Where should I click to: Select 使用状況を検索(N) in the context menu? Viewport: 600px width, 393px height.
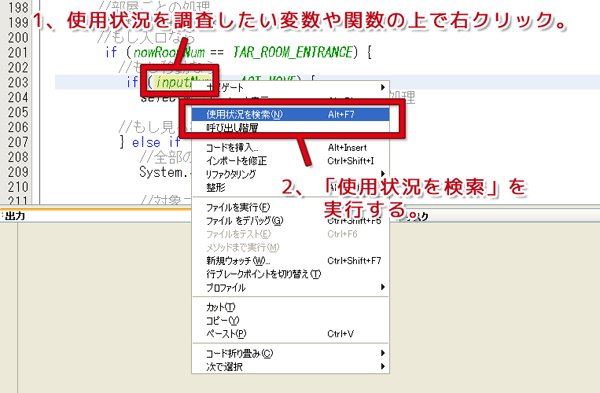(290, 114)
